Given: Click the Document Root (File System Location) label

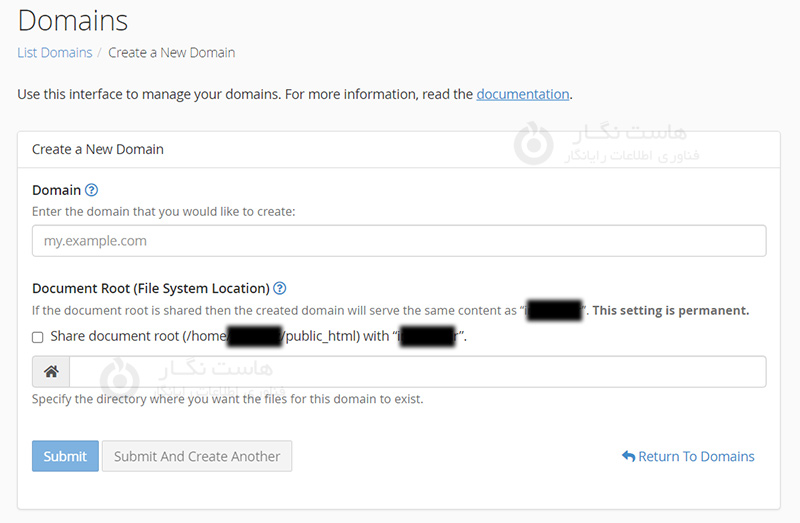Looking at the screenshot, I should 150,288.
